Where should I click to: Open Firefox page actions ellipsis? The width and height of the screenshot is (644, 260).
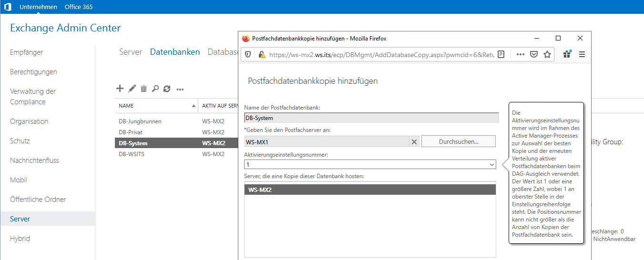[521, 54]
